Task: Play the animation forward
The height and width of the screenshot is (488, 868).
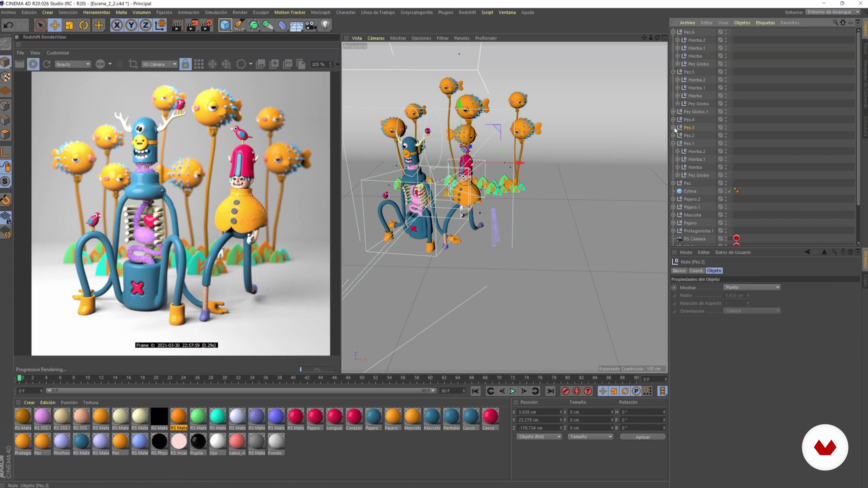Action: (513, 391)
